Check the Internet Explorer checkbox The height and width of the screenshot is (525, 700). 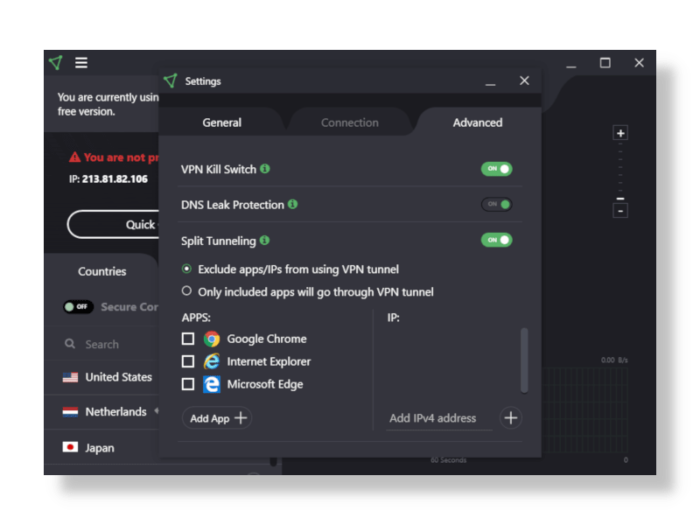[x=188, y=361]
